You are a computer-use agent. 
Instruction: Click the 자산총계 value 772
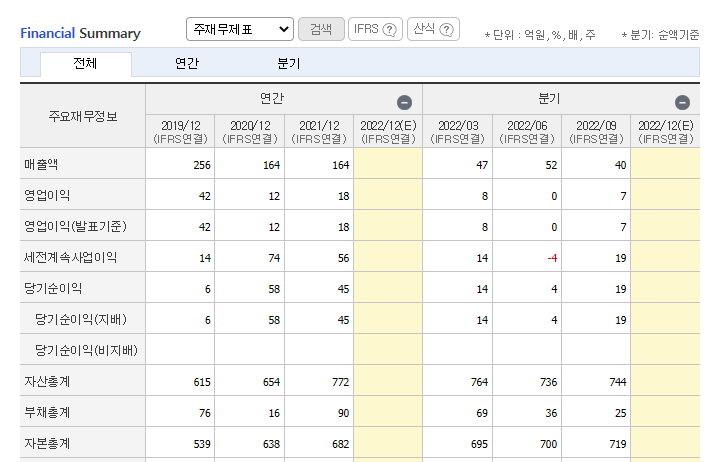pyautogui.click(x=340, y=382)
